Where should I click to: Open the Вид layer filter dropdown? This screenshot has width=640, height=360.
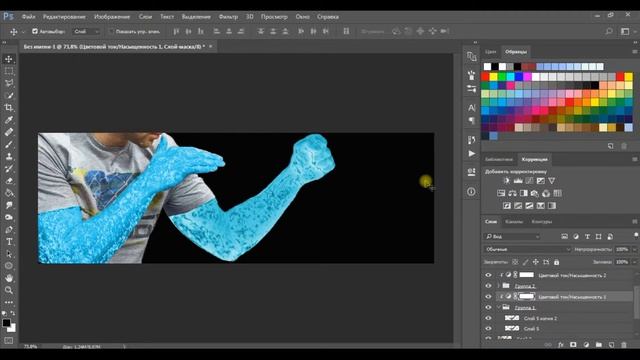(x=513, y=236)
